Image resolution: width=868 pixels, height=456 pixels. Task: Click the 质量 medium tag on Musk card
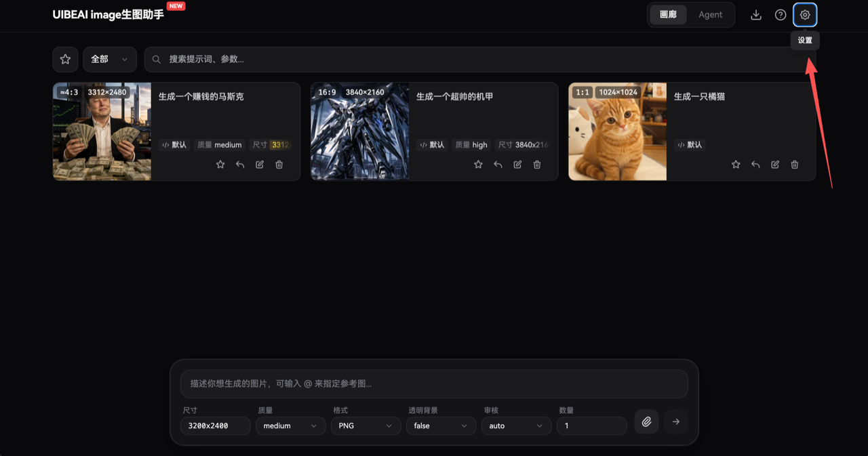tap(220, 145)
